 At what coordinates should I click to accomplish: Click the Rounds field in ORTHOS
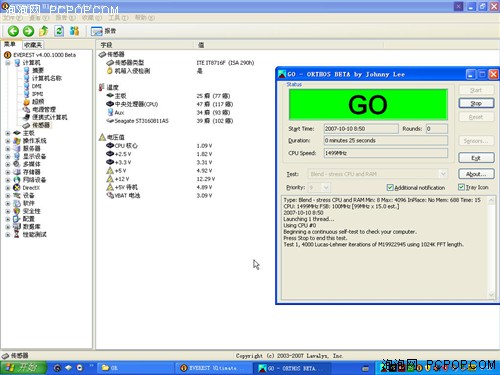coord(437,129)
